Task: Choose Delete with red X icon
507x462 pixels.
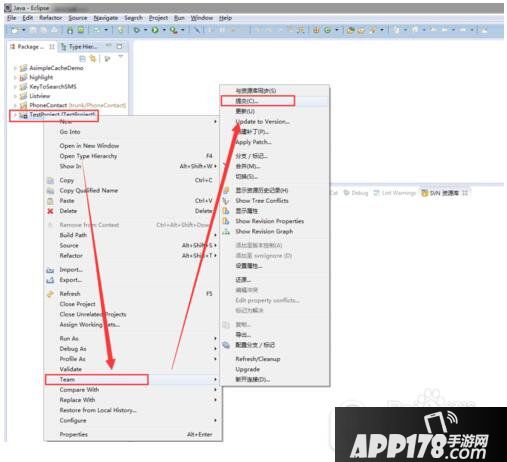Action: tap(68, 211)
